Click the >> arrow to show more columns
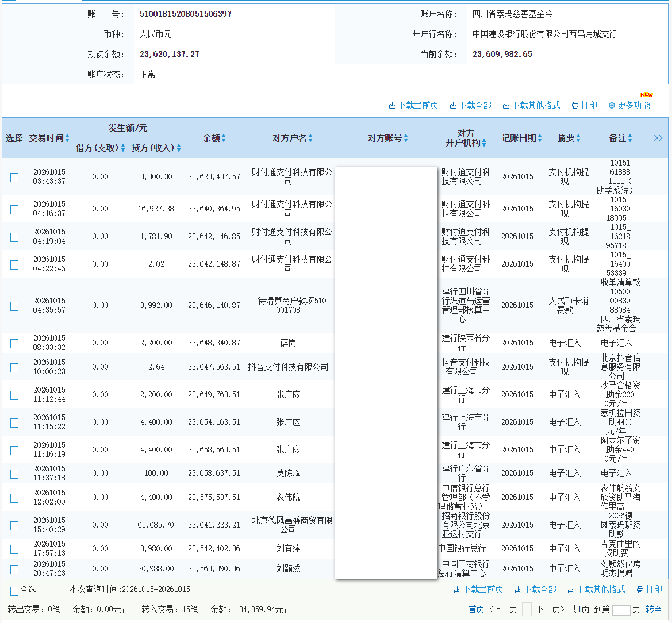The height and width of the screenshot is (623, 672). (658, 138)
